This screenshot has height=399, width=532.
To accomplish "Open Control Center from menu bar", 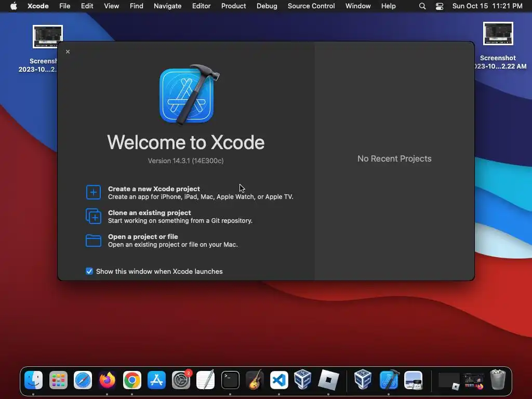I will [x=440, y=6].
